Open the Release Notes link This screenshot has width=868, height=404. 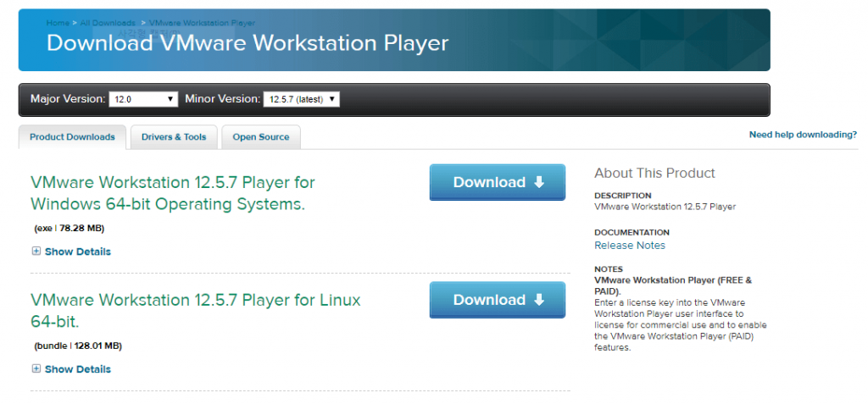coord(630,246)
